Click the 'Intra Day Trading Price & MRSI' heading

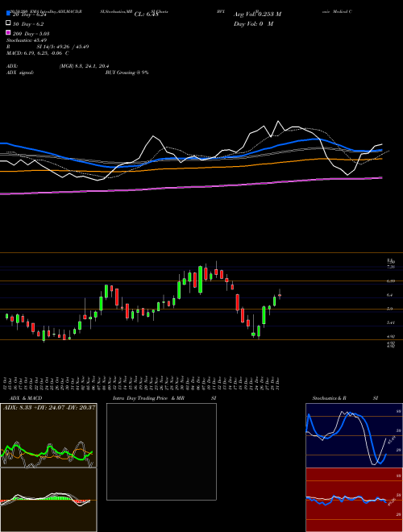[164, 398]
